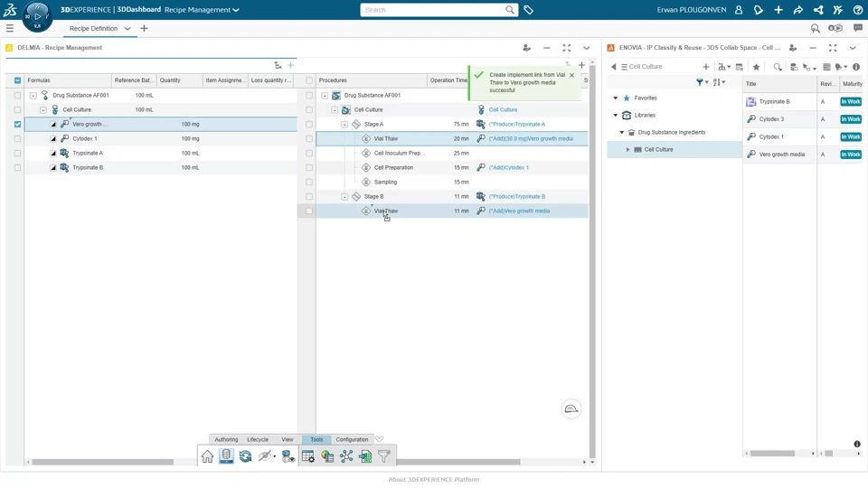This screenshot has height=488, width=868.
Task: Check the Cell Preparation procedure row checkbox
Action: coord(309,168)
